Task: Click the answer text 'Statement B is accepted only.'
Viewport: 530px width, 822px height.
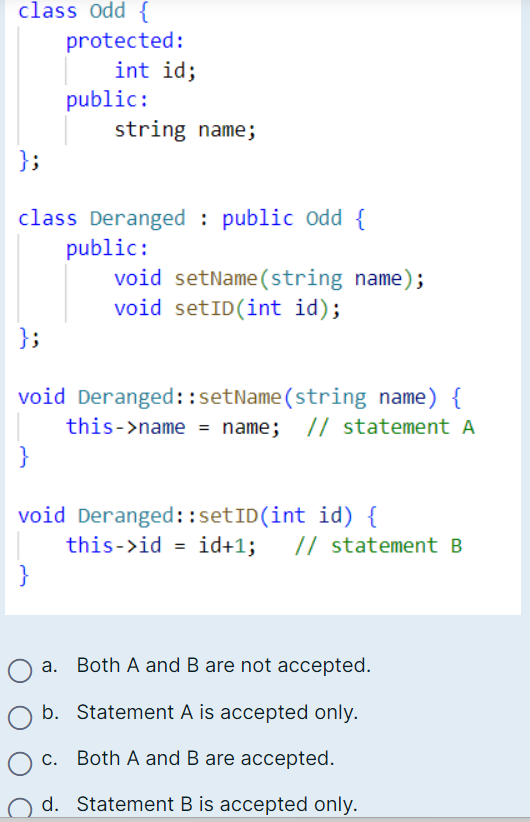Action: click(217, 804)
